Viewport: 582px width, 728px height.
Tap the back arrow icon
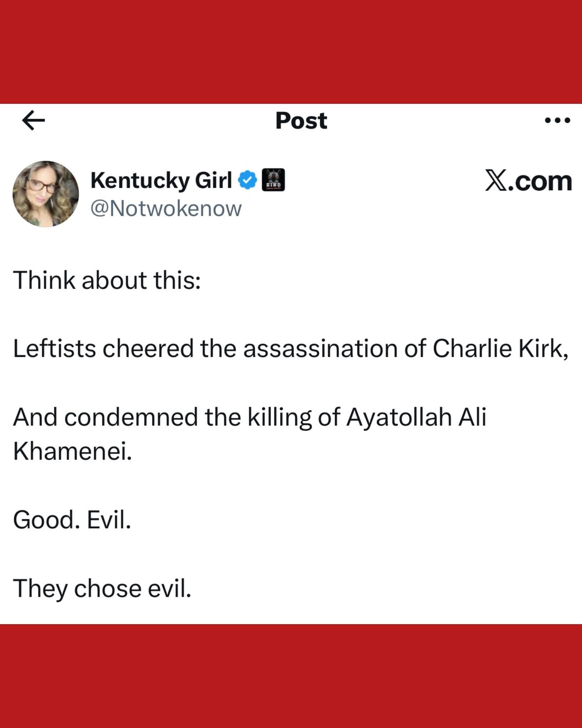(34, 121)
